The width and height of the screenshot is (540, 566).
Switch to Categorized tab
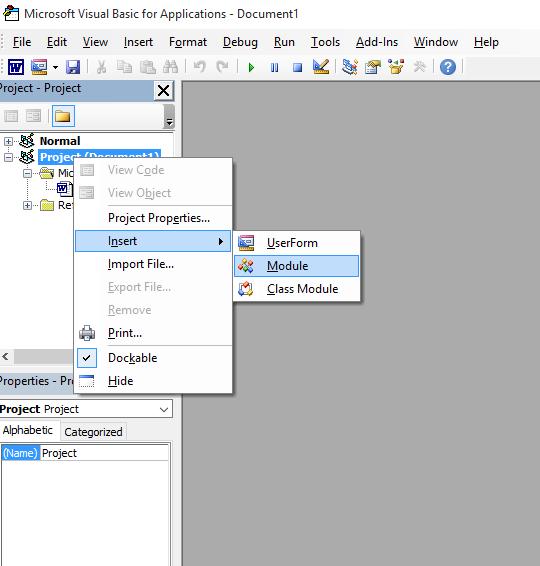tap(93, 432)
